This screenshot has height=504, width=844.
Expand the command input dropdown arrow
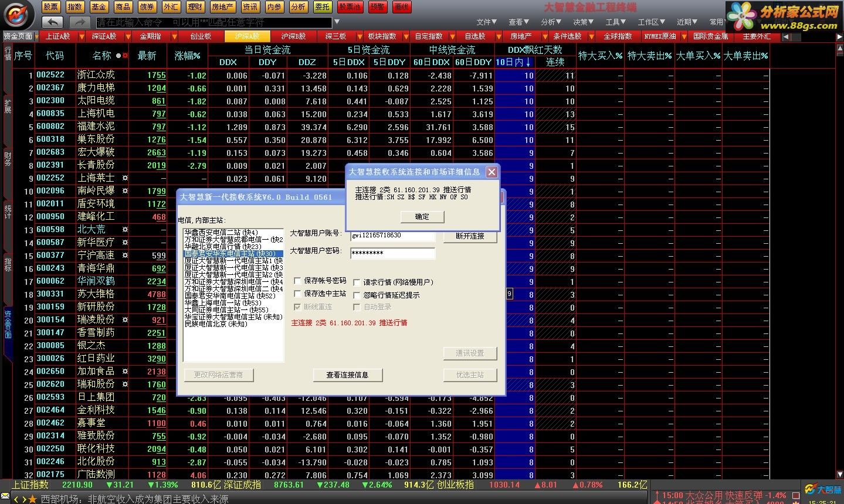click(337, 22)
